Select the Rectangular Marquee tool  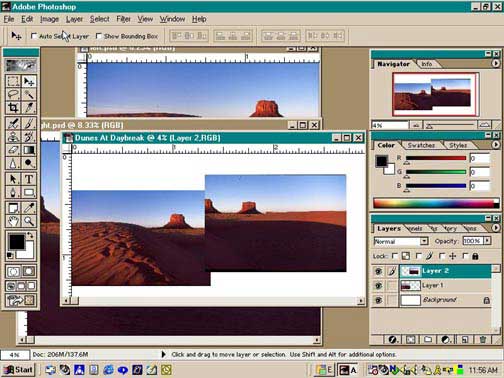coord(13,81)
